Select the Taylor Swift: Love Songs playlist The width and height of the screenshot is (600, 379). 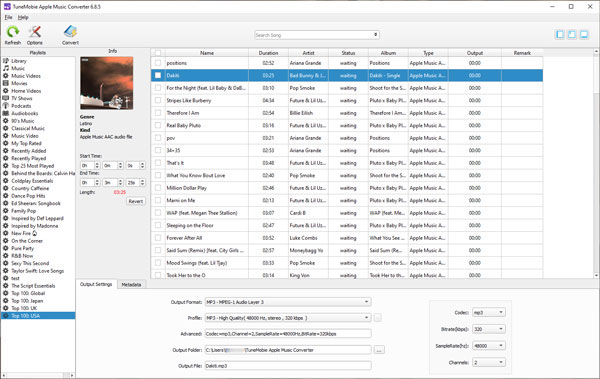pyautogui.click(x=38, y=271)
